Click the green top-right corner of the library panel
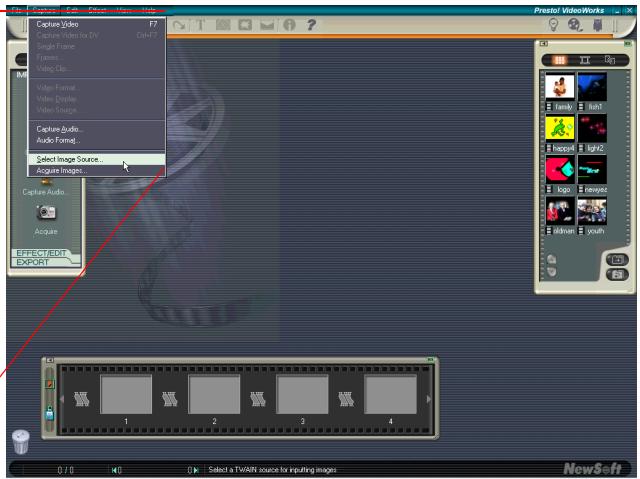This screenshot has height=479, width=640. [x=627, y=43]
